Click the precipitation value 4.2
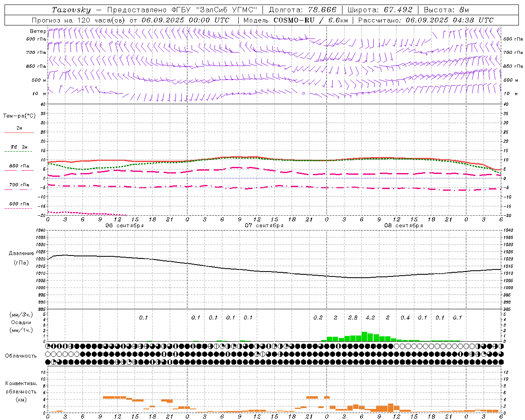 370,317
